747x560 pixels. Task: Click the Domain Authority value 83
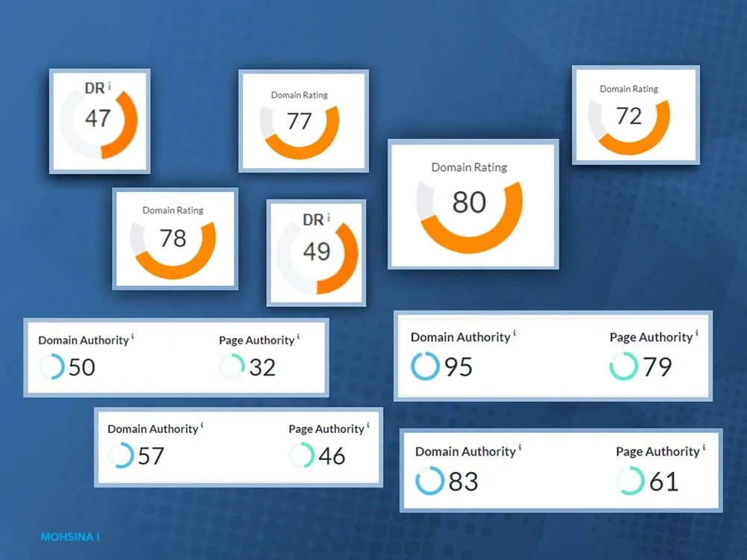[464, 482]
